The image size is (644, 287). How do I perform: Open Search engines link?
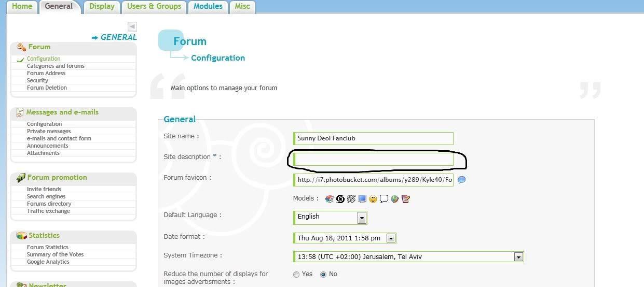click(46, 197)
